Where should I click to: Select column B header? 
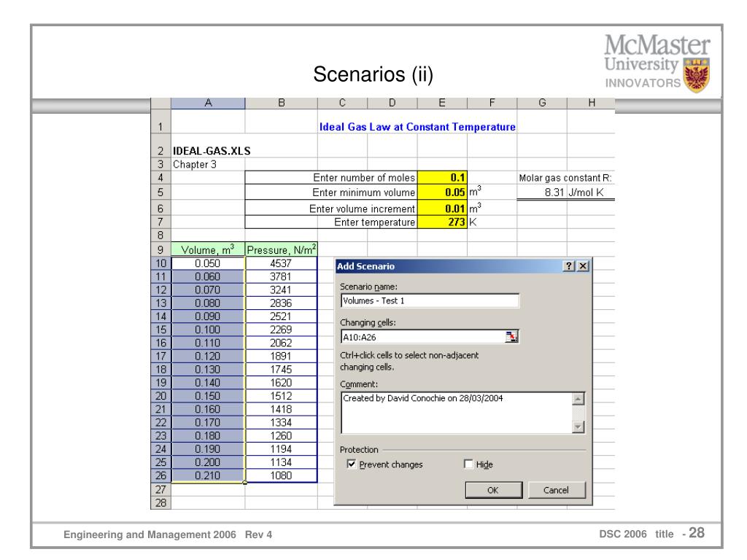coord(282,103)
